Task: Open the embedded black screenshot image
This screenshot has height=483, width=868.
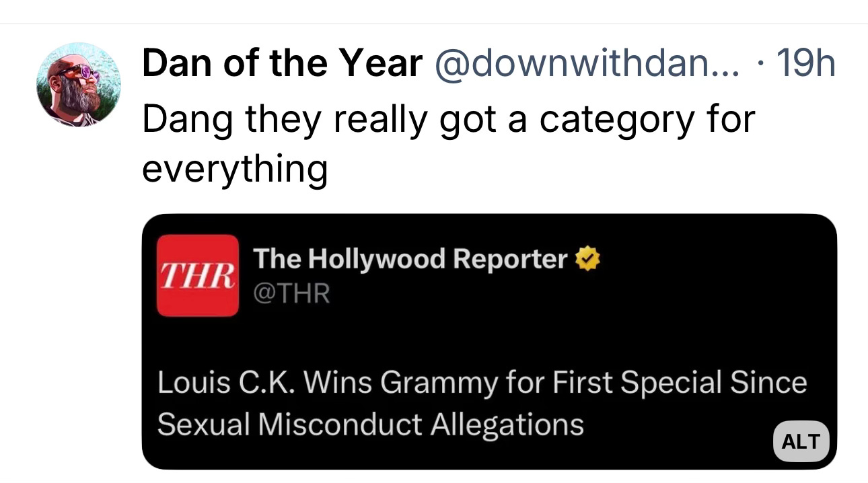Action: (x=489, y=342)
